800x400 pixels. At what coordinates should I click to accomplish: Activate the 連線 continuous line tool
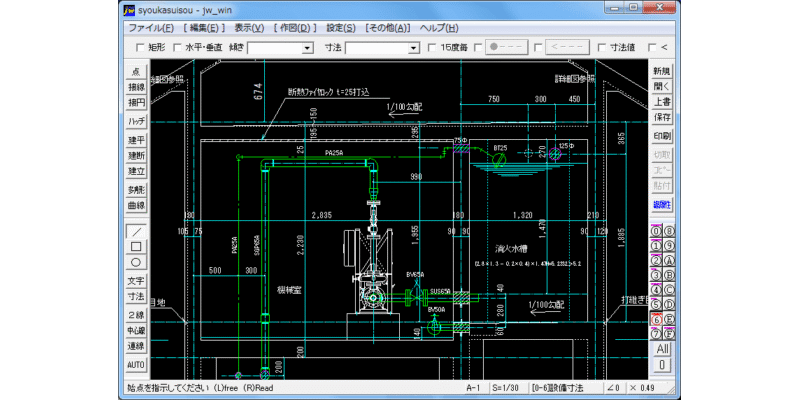[136, 345]
